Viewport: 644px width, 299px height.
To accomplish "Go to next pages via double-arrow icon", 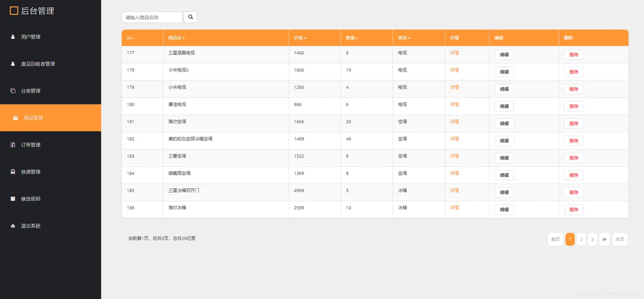I will click(604, 239).
